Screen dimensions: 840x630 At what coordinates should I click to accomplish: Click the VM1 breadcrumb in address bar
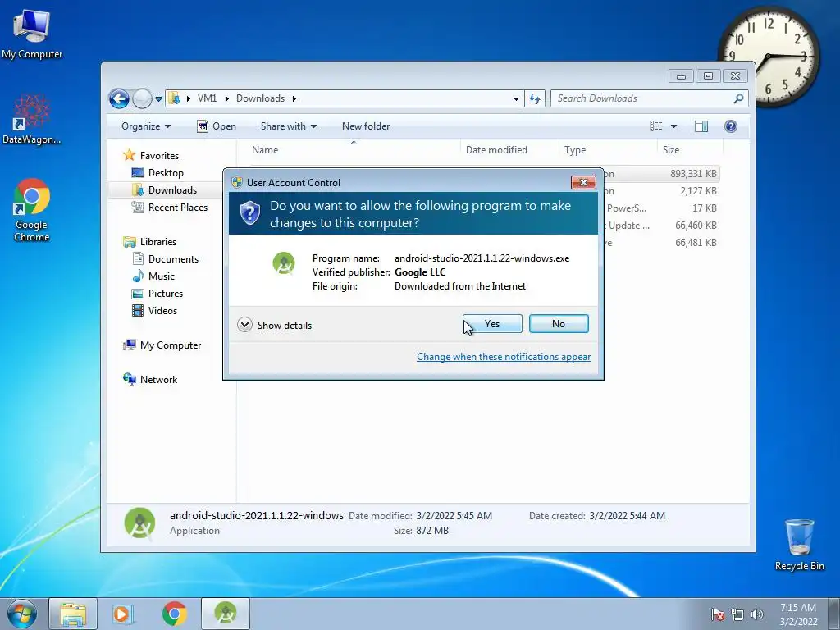pyautogui.click(x=207, y=98)
